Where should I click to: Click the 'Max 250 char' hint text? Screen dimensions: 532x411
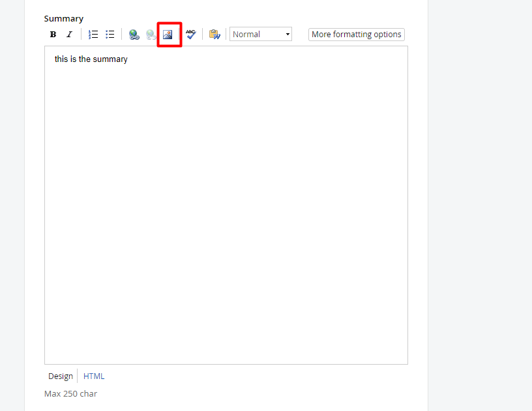(70, 393)
